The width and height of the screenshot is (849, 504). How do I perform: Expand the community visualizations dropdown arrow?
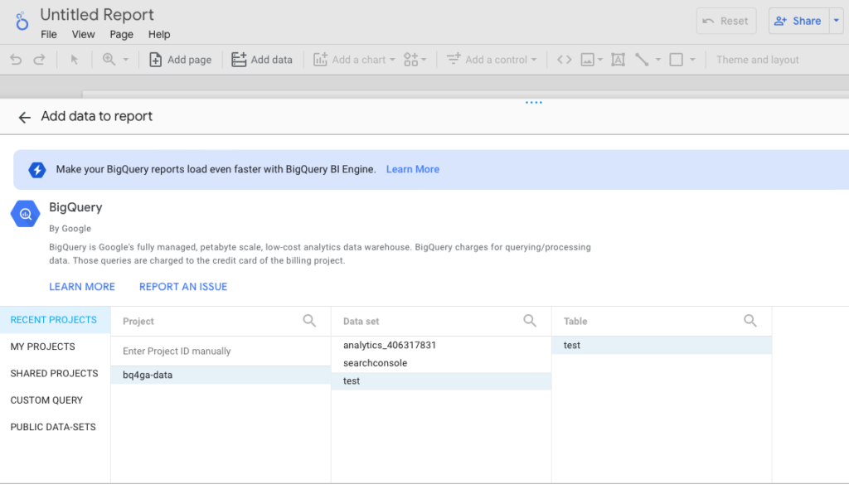(x=424, y=60)
